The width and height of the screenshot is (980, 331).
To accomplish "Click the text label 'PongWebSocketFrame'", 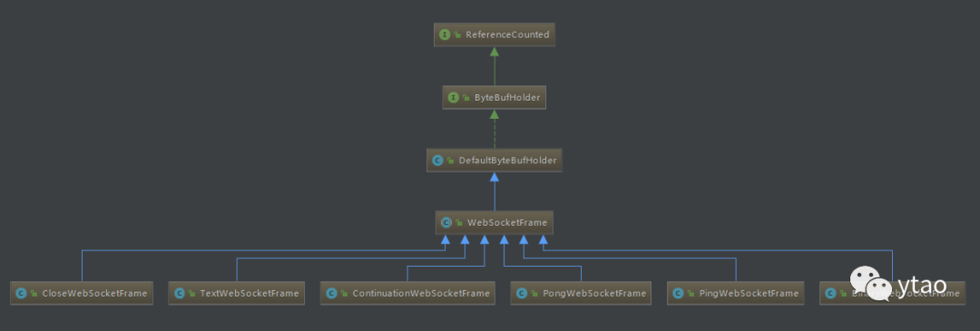I will tap(593, 293).
